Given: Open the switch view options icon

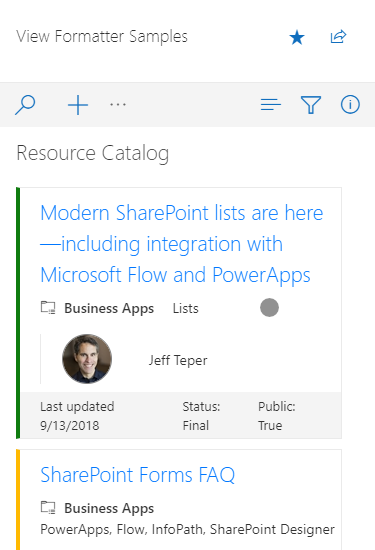Looking at the screenshot, I should pyautogui.click(x=270, y=105).
